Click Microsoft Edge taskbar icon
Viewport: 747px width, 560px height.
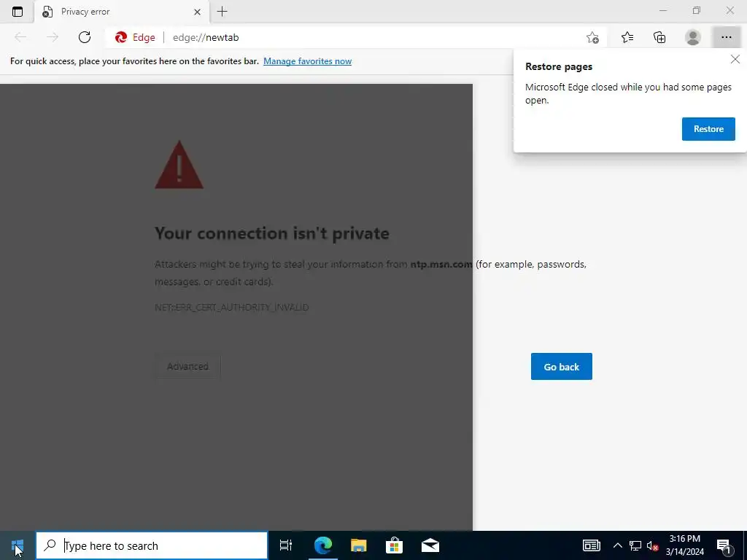pyautogui.click(x=322, y=545)
